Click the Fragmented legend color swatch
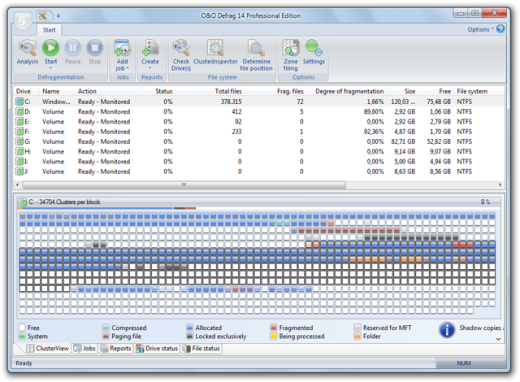This screenshot has width=520, height=382. (x=274, y=327)
